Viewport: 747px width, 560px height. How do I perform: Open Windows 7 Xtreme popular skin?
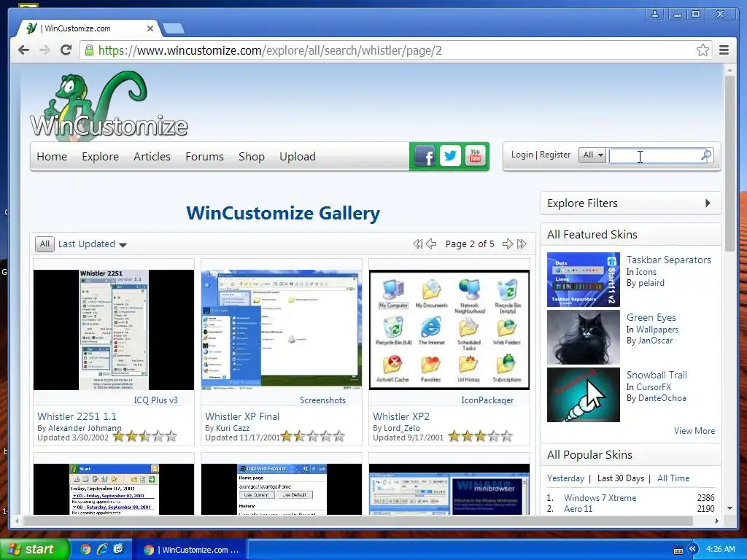600,497
